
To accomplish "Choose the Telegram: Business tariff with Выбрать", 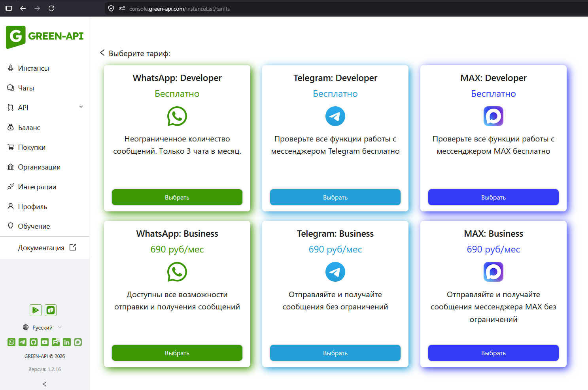I will [x=335, y=353].
